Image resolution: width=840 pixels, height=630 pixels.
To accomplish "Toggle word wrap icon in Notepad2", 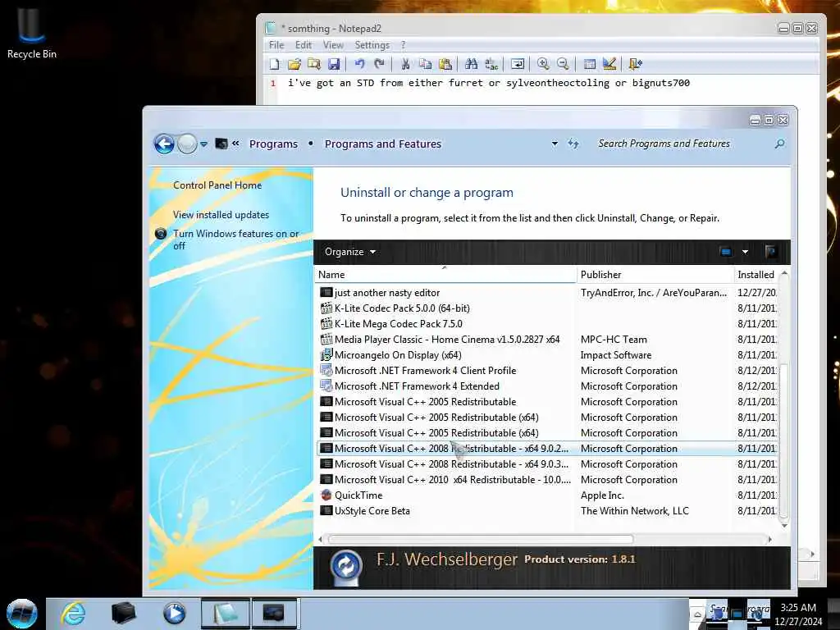I will [x=518, y=64].
